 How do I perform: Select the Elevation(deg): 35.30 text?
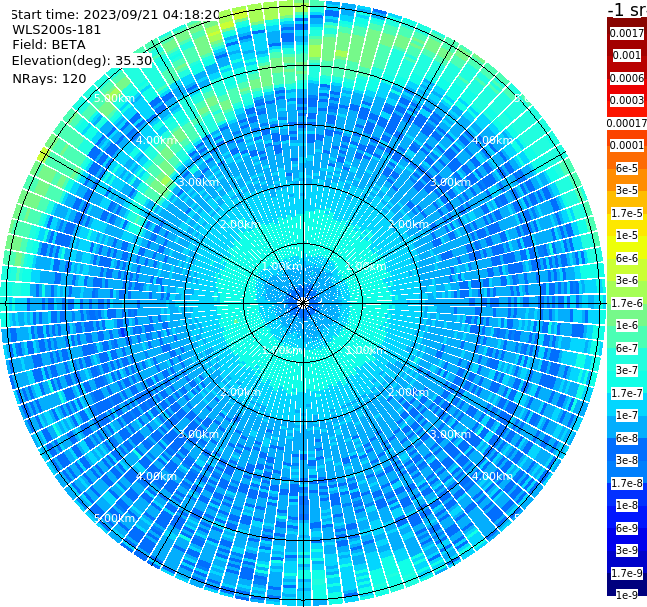tap(82, 61)
